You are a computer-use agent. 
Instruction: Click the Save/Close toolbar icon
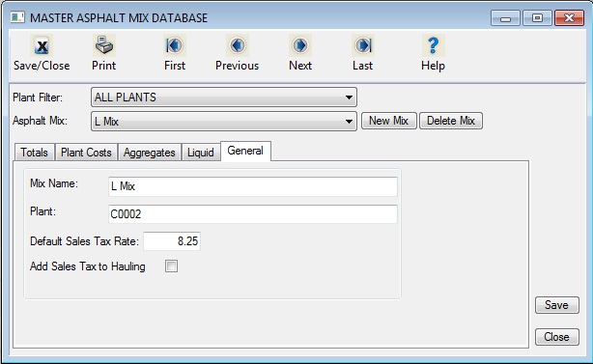click(x=42, y=45)
